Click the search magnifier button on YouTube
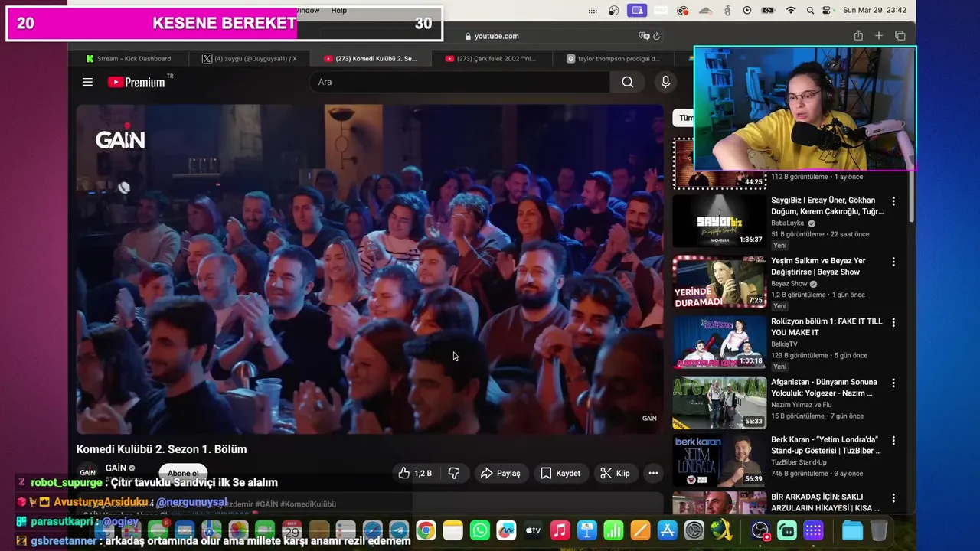Image resolution: width=980 pixels, height=551 pixels. (x=628, y=82)
